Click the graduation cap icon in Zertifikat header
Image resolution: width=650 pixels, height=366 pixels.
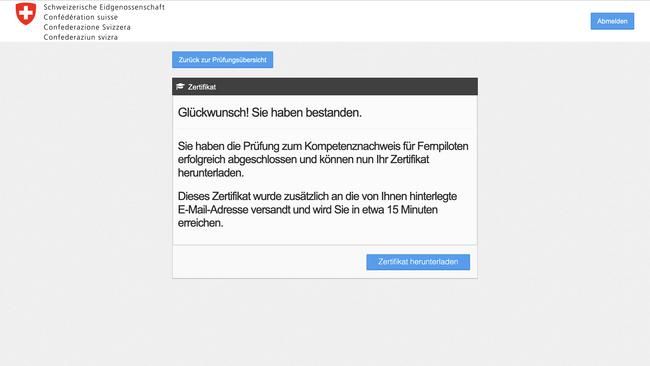pyautogui.click(x=180, y=87)
